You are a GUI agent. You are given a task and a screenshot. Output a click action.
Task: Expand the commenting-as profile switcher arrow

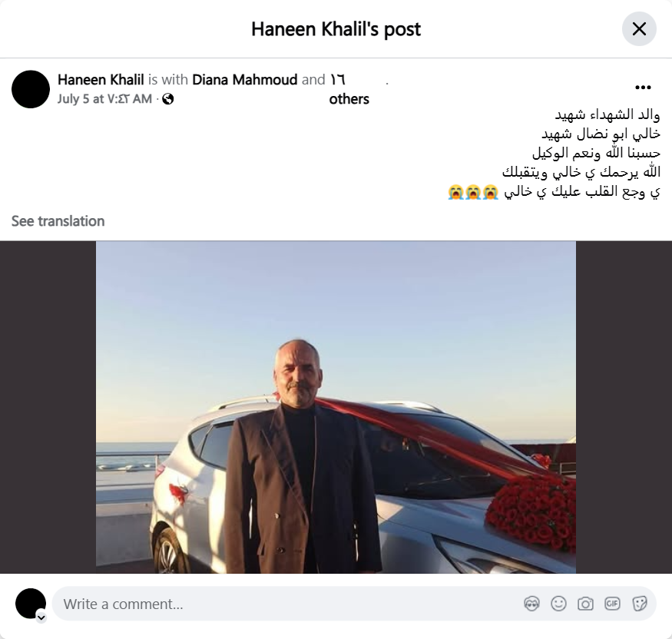[41, 617]
